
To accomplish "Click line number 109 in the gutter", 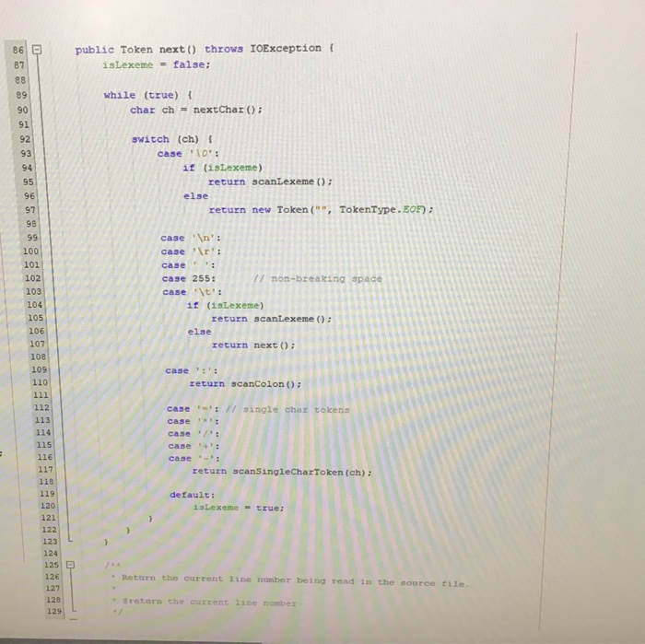I will pyautogui.click(x=39, y=369).
